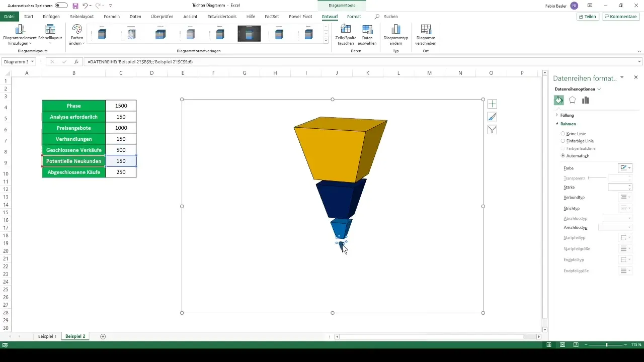Select cell Preisangebote in the table
The width and height of the screenshot is (644, 362).
pyautogui.click(x=74, y=128)
